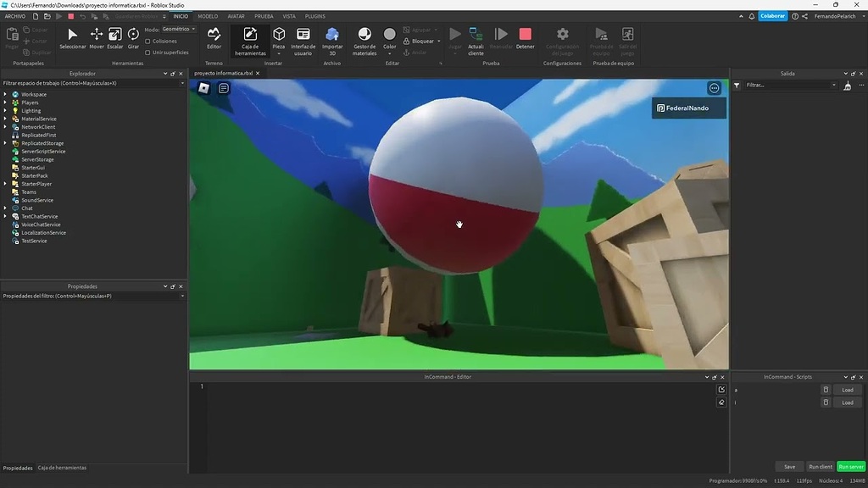The image size is (868, 488).
Task: Click the Roblox menu icon in viewport
Action: (203, 88)
